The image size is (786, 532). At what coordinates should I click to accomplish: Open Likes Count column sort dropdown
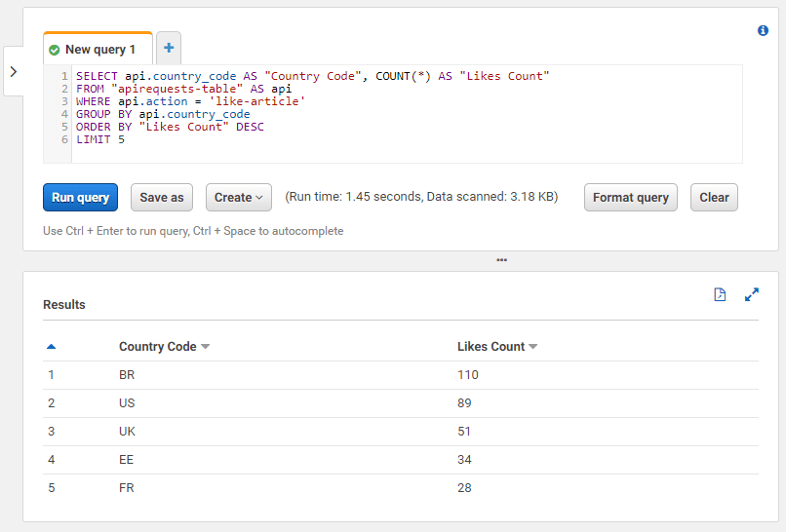click(532, 347)
